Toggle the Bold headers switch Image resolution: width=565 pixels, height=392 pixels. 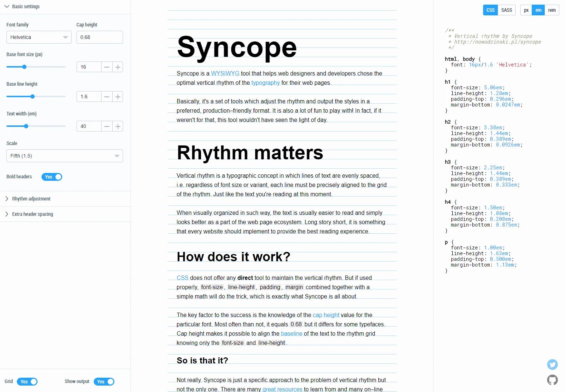52,177
